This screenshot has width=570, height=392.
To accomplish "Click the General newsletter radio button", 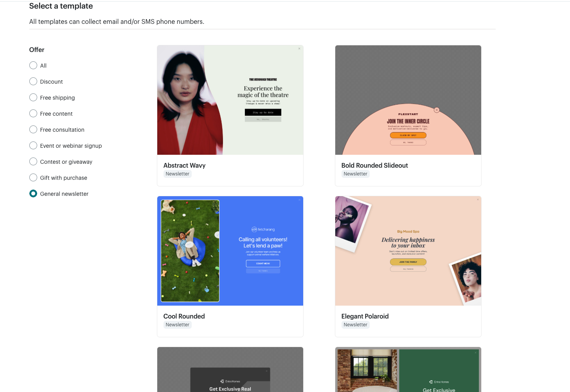I will [33, 193].
